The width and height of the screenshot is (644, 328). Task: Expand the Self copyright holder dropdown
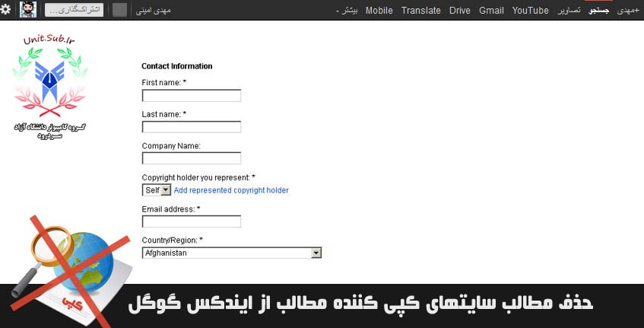(x=157, y=190)
